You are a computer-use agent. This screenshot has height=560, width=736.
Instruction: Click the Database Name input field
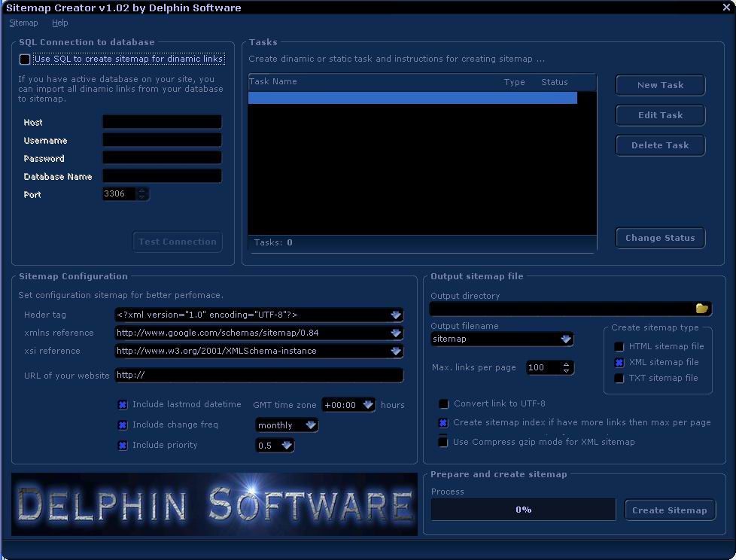coord(162,176)
